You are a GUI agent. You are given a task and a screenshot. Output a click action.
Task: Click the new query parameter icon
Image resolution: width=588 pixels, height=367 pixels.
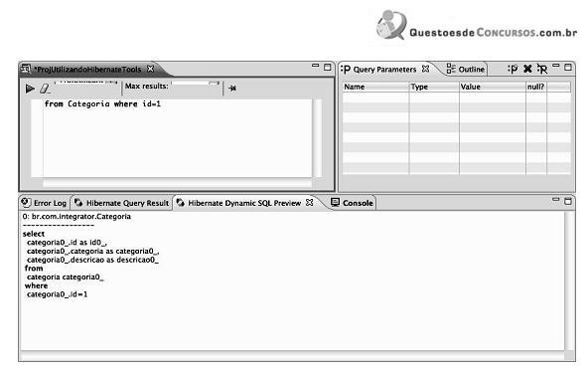pos(513,69)
